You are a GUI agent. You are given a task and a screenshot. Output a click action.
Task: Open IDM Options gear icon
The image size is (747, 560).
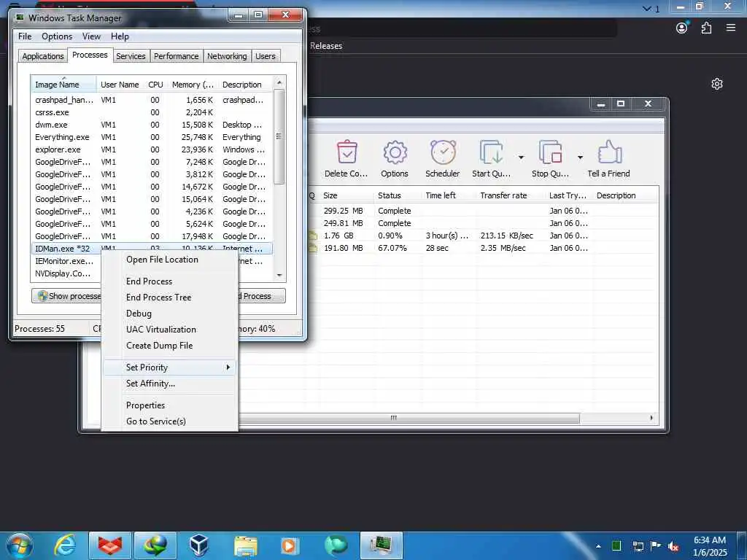point(395,152)
